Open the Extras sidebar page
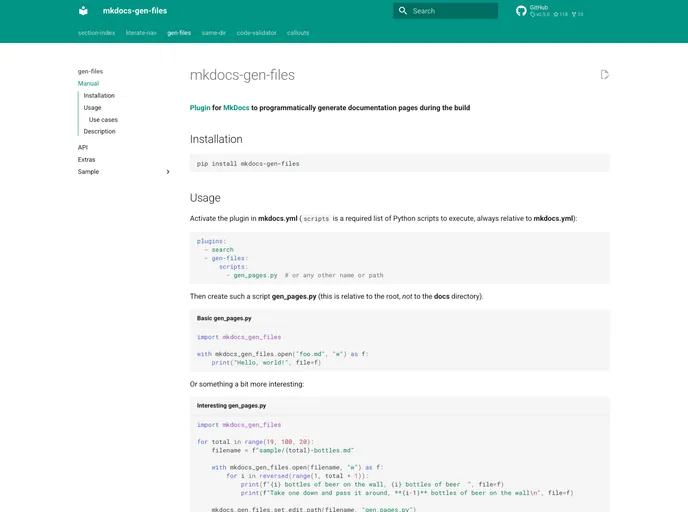The image size is (688, 512). (x=86, y=159)
